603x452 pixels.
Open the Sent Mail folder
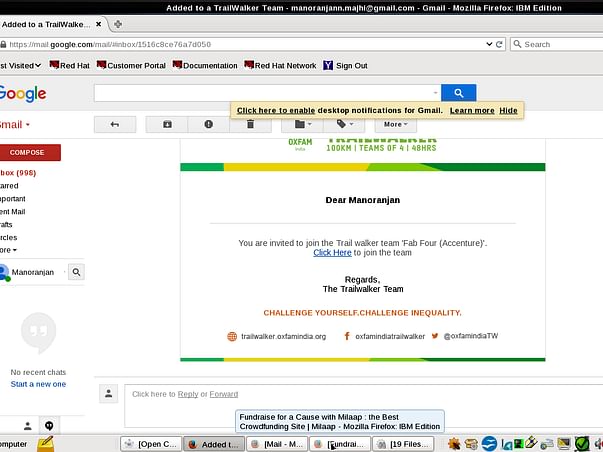[13, 212]
